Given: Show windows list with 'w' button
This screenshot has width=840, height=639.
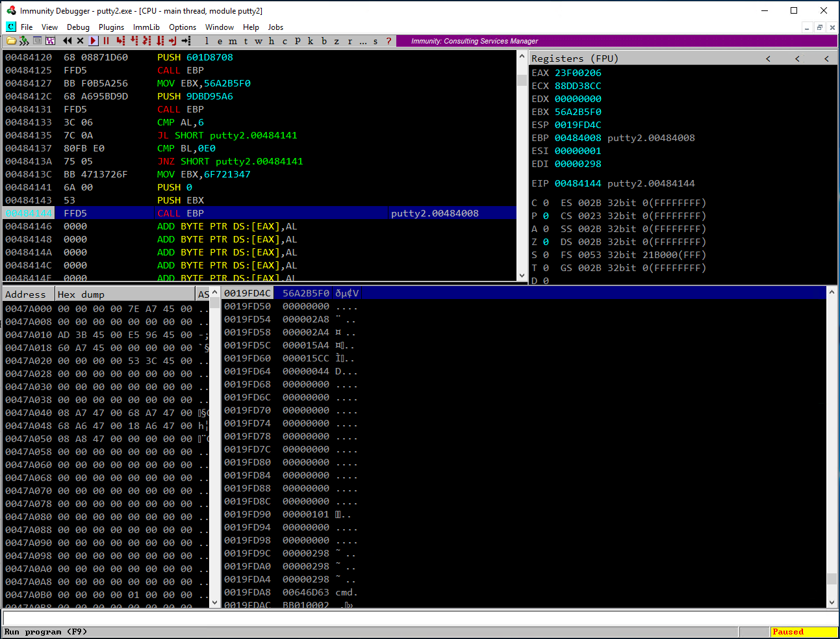Looking at the screenshot, I should point(259,41).
